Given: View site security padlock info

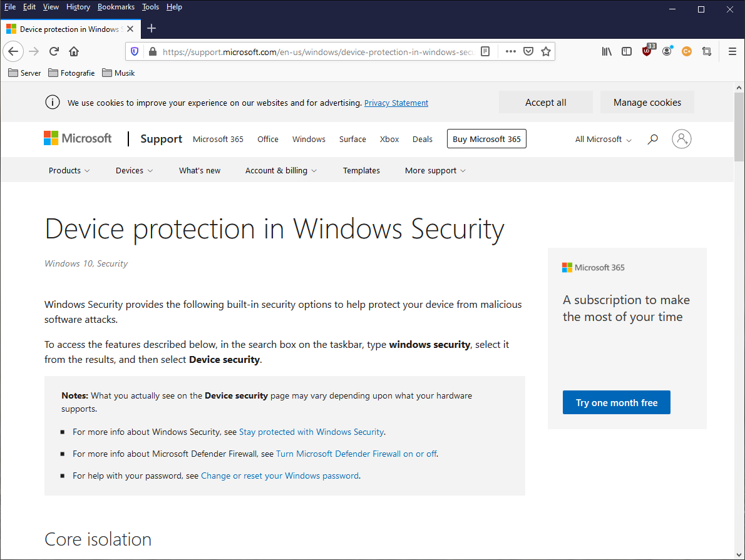Looking at the screenshot, I should [x=153, y=51].
